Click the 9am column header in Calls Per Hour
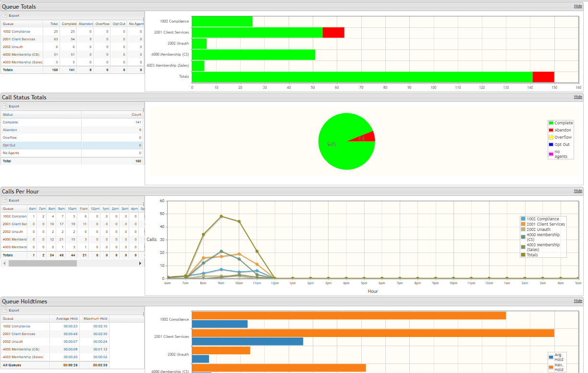588x373 pixels. [x=61, y=209]
